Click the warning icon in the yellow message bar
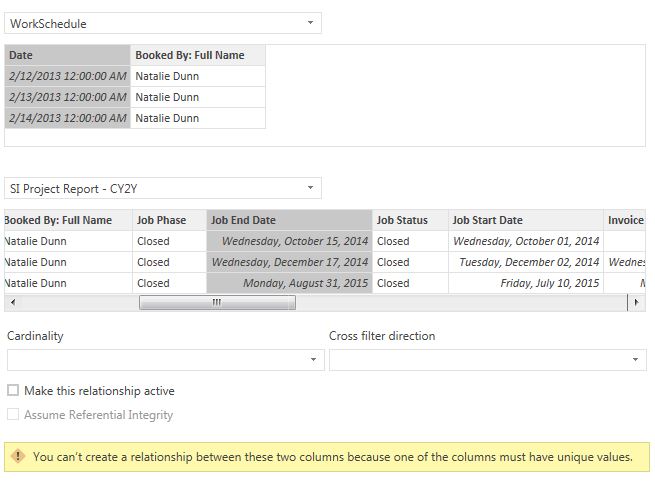 18,456
